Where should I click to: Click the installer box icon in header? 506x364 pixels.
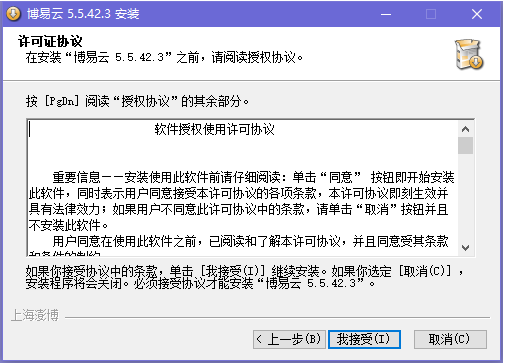[x=469, y=54]
